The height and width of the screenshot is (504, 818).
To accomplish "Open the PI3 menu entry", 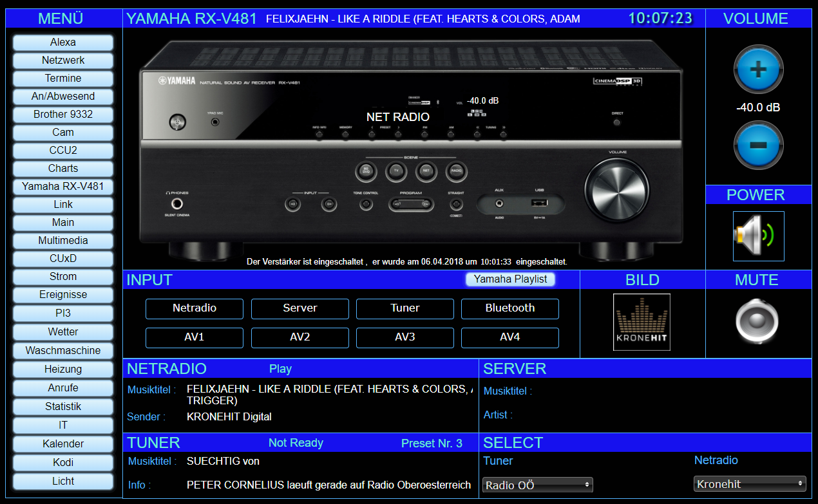I will pyautogui.click(x=63, y=313).
